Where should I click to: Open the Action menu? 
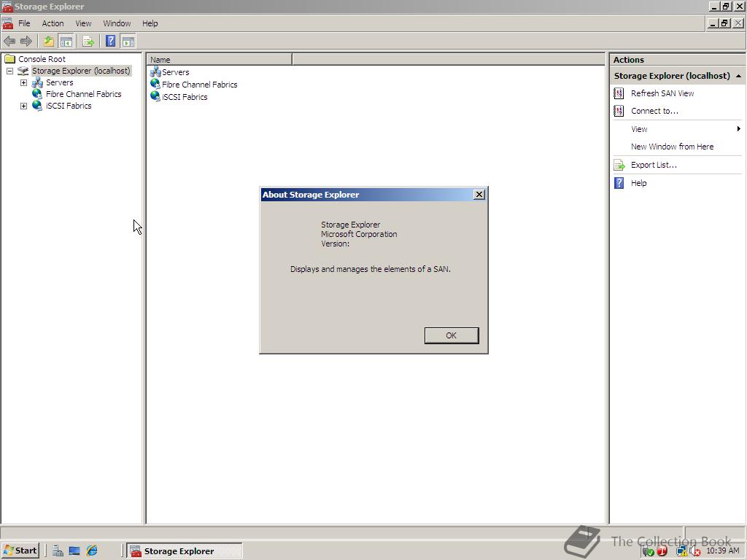point(53,23)
